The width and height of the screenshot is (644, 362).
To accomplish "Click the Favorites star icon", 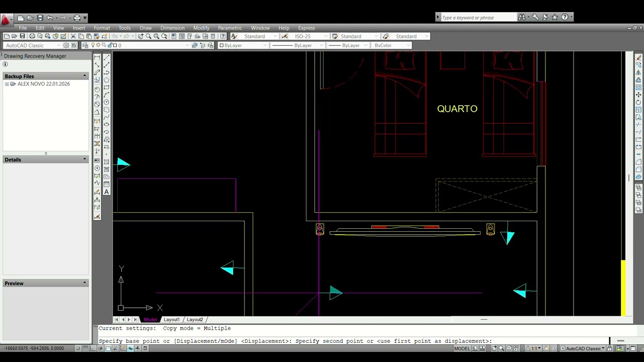I will click(555, 17).
